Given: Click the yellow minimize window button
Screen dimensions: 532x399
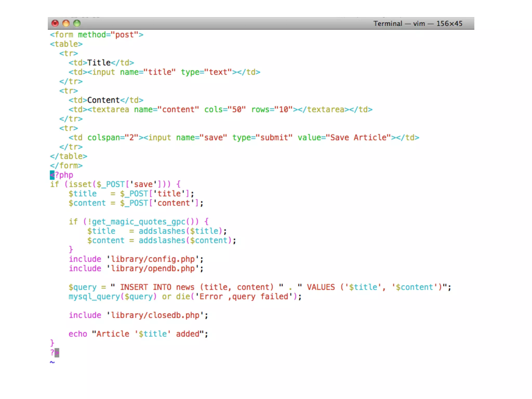Looking at the screenshot, I should [66, 23].
